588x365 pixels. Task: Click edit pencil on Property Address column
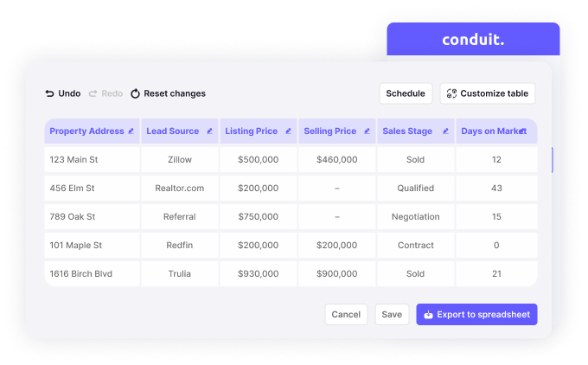click(x=131, y=131)
